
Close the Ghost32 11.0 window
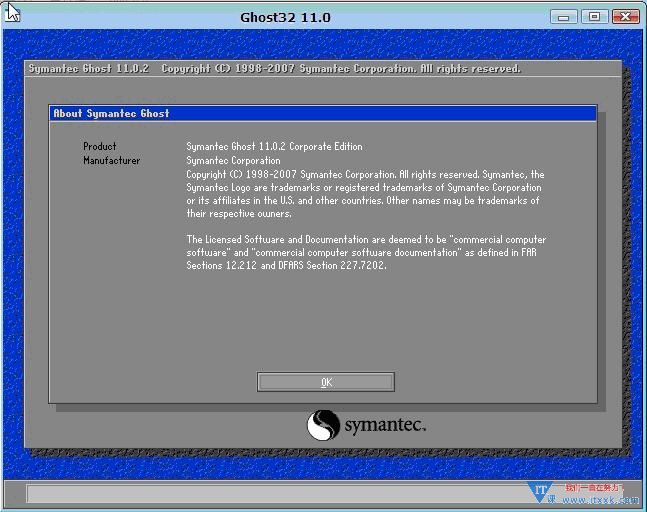click(x=626, y=17)
